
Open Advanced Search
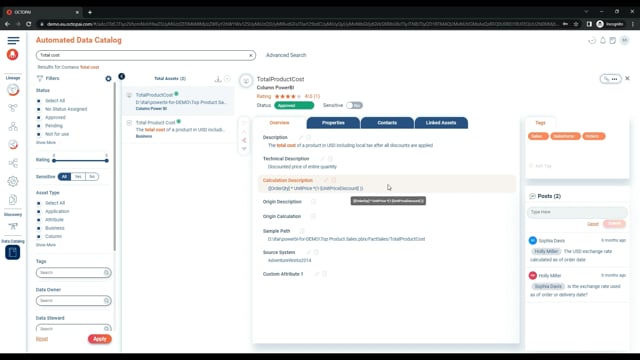tap(286, 55)
